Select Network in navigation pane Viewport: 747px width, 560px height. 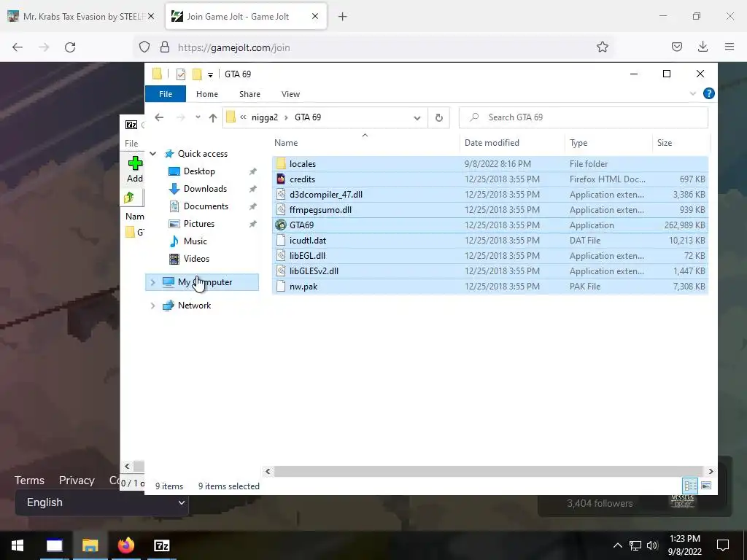[x=194, y=306]
